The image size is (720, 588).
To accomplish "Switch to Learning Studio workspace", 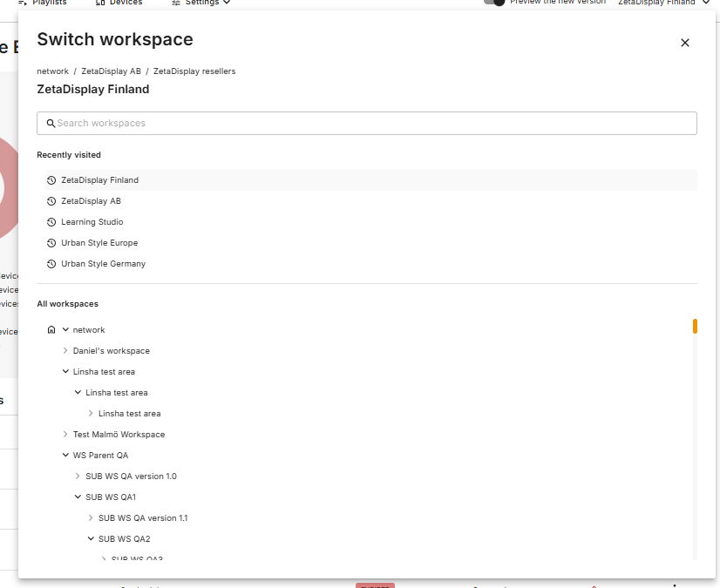I will (x=371, y=222).
